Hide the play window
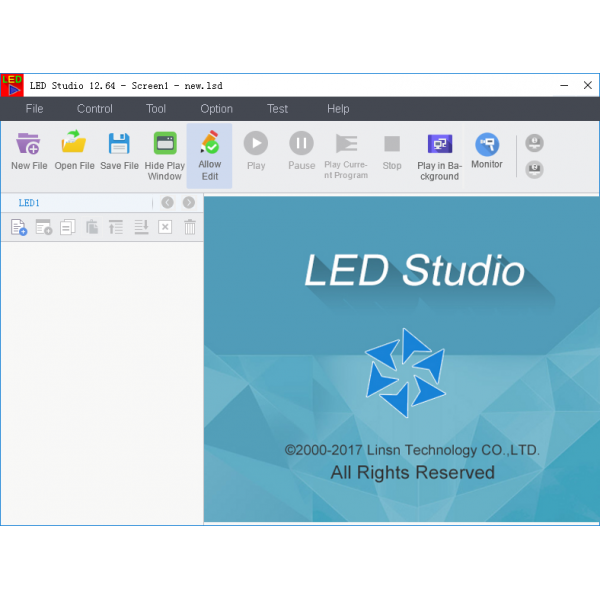Viewport: 600px width, 600px height. point(165,156)
